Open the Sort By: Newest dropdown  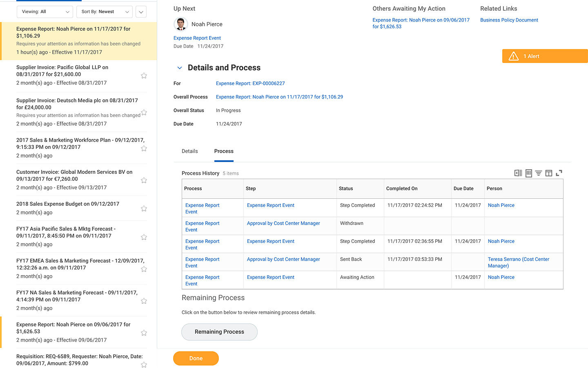(x=105, y=12)
